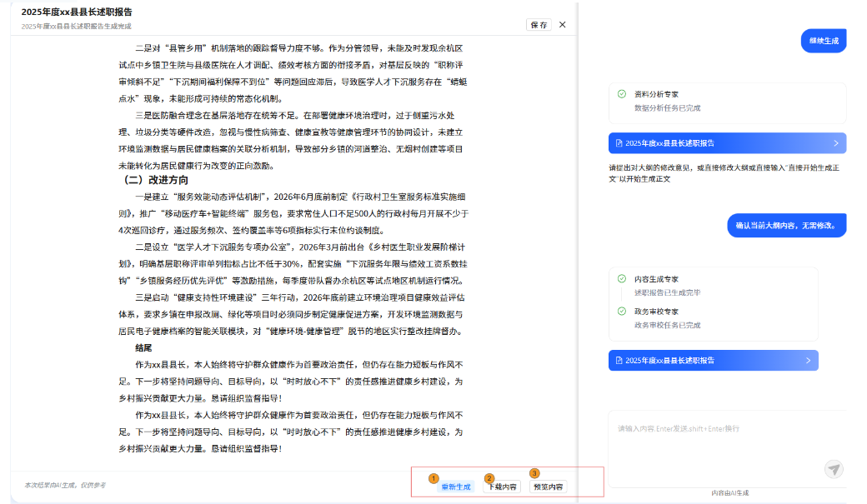
Task: Click document icon on report card under 资料分析专家
Action: (618, 143)
